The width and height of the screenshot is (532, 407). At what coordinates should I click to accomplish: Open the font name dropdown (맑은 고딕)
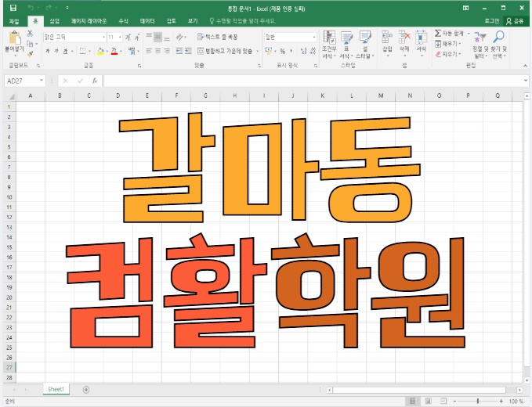tap(103, 37)
